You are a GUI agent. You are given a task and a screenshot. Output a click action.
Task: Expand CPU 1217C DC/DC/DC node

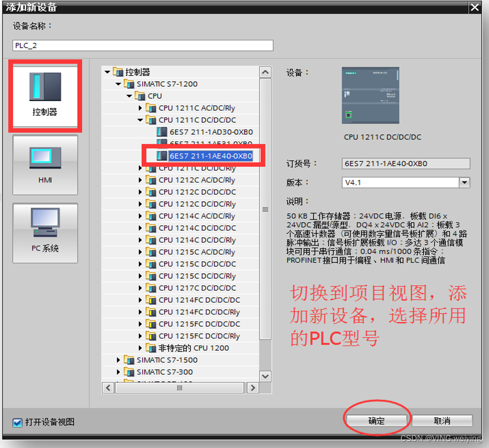[x=140, y=287]
